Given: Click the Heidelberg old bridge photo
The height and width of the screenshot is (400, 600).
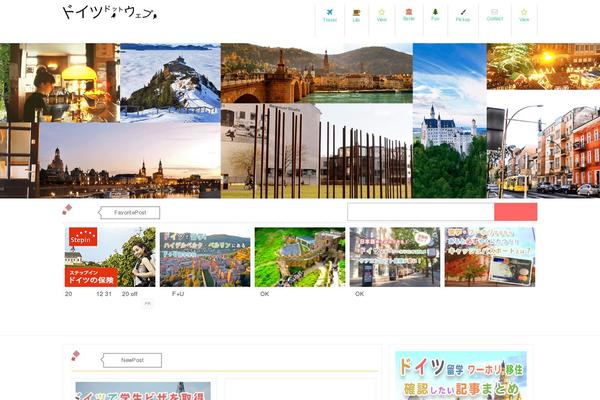Looking at the screenshot, I should tap(317, 73).
